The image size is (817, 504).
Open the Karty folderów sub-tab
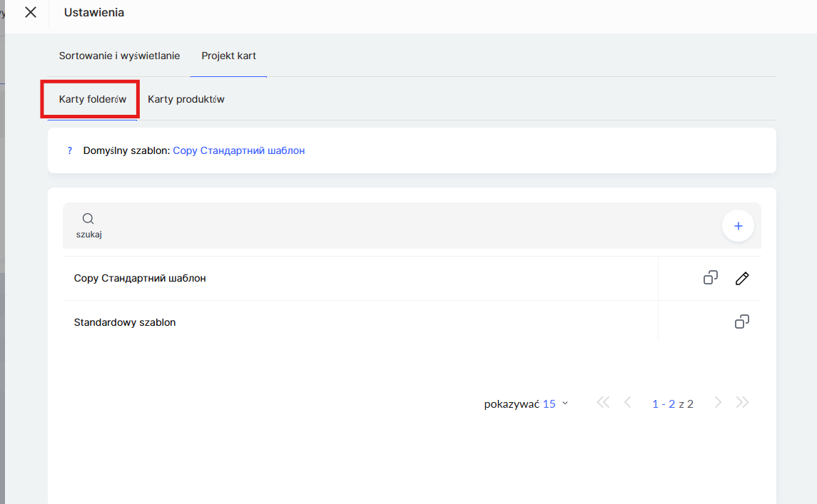[x=92, y=99]
